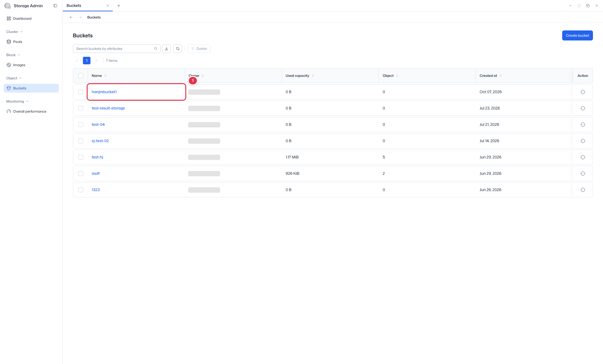Image resolution: width=603 pixels, height=364 pixels.
Task: Open action menu for hanjinbucket1 row
Action: click(x=583, y=92)
